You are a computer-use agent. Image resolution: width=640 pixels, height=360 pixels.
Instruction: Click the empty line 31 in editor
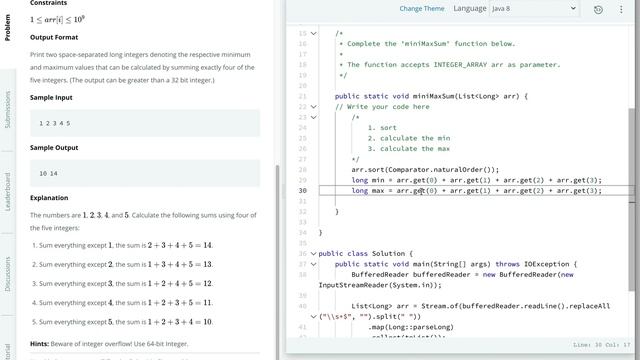point(473,201)
